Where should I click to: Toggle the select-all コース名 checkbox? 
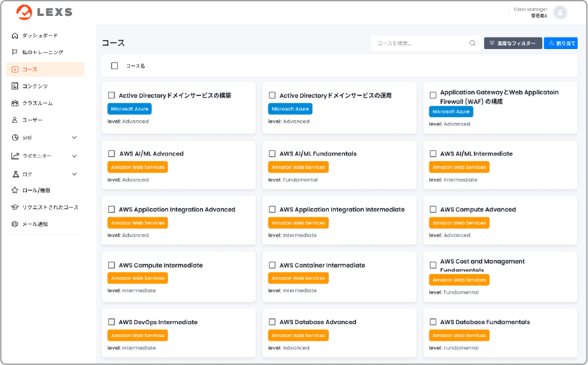pyautogui.click(x=115, y=66)
